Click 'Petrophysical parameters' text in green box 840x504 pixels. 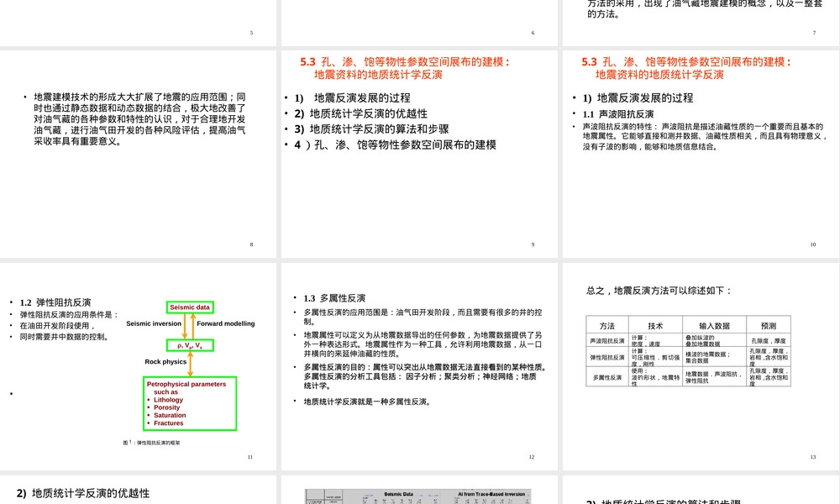186,384
